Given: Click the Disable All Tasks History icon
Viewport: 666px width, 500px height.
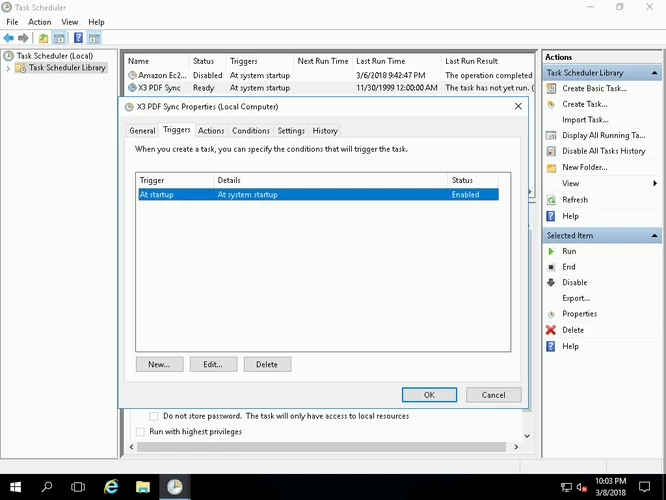Looking at the screenshot, I should (x=551, y=151).
